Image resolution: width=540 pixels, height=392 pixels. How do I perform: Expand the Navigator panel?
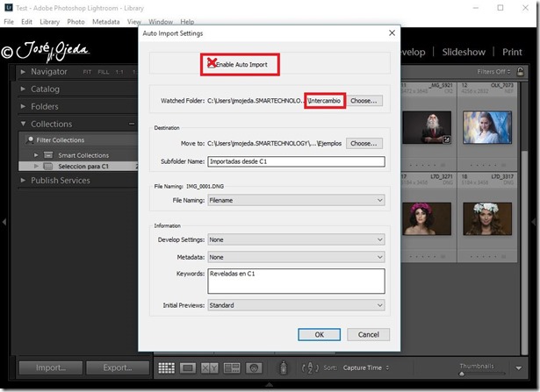(23, 72)
